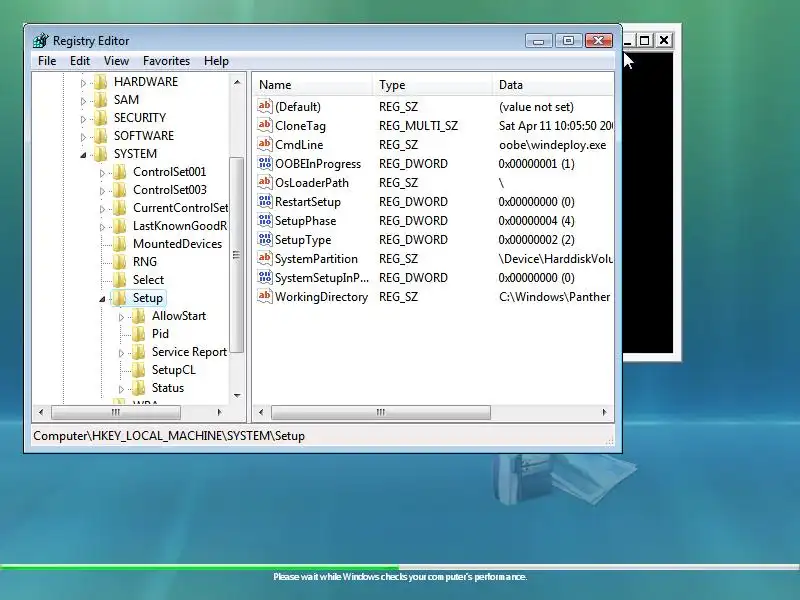Click the string icon beside CmdLine

coord(264,144)
